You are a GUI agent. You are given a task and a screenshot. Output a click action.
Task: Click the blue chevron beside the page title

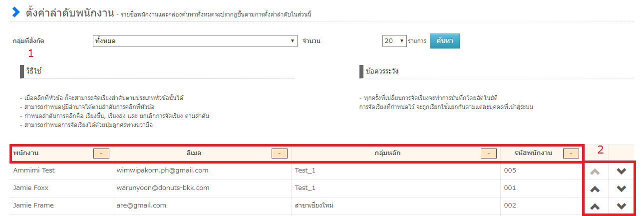point(16,12)
